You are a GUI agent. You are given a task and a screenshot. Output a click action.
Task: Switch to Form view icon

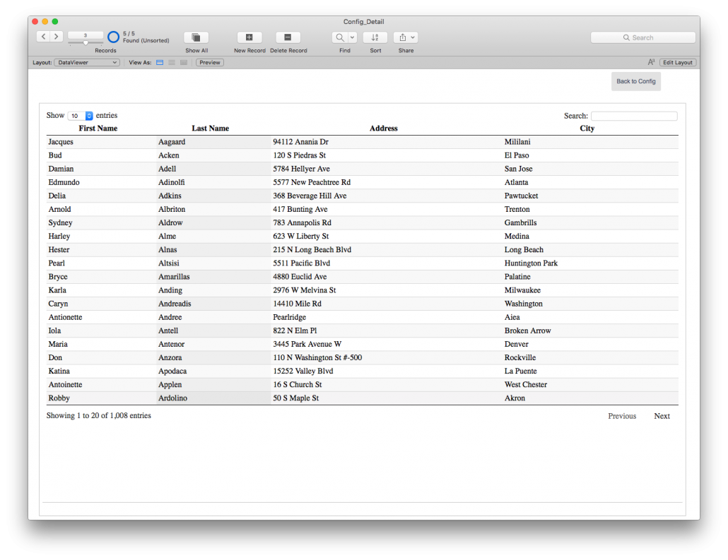pyautogui.click(x=160, y=62)
